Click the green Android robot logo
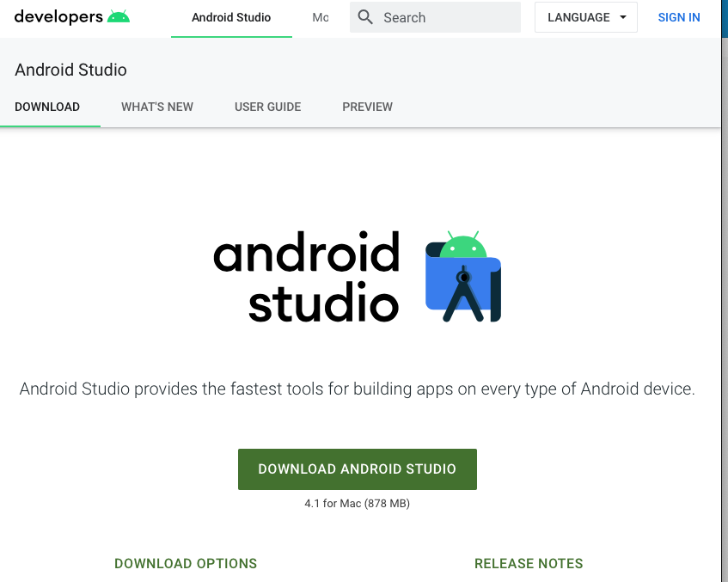This screenshot has width=728, height=582. point(119,15)
